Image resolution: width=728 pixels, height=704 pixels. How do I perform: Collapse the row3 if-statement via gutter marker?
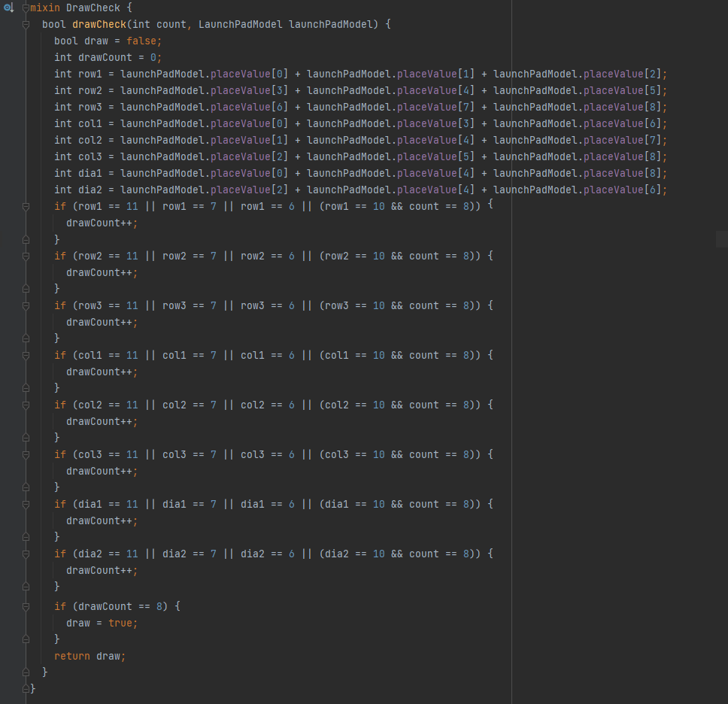coord(26,305)
